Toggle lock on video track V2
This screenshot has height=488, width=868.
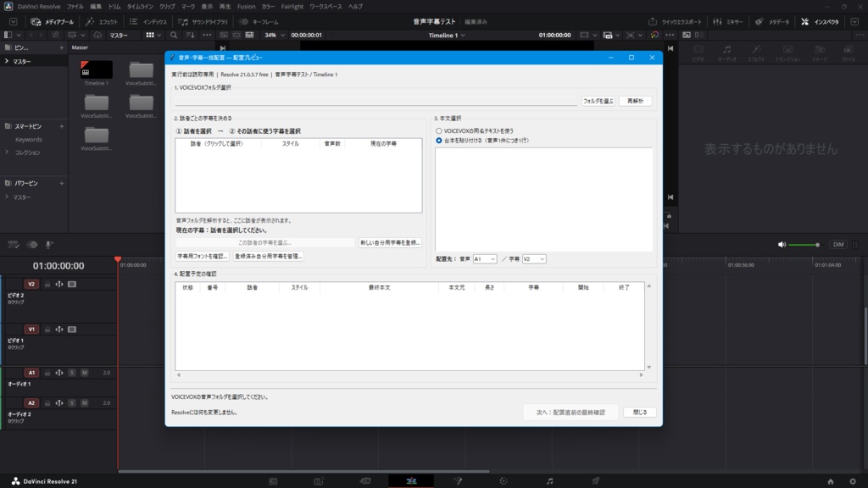point(47,285)
